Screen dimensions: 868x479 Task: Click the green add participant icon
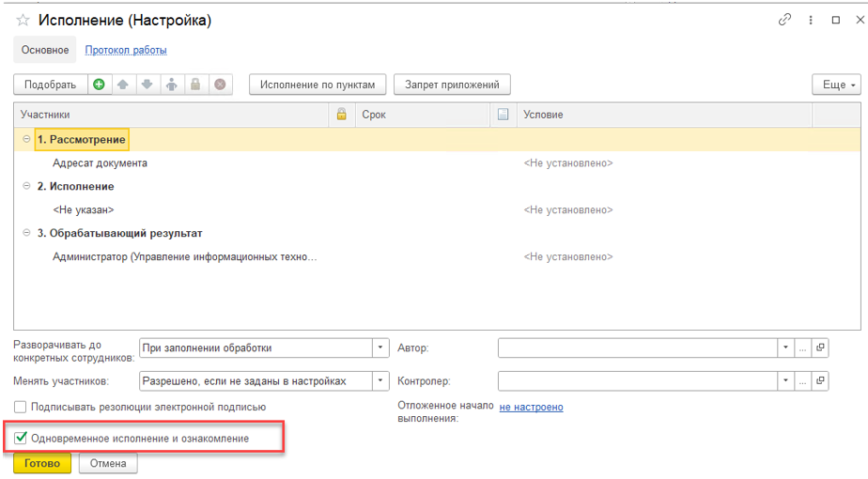tap(99, 85)
